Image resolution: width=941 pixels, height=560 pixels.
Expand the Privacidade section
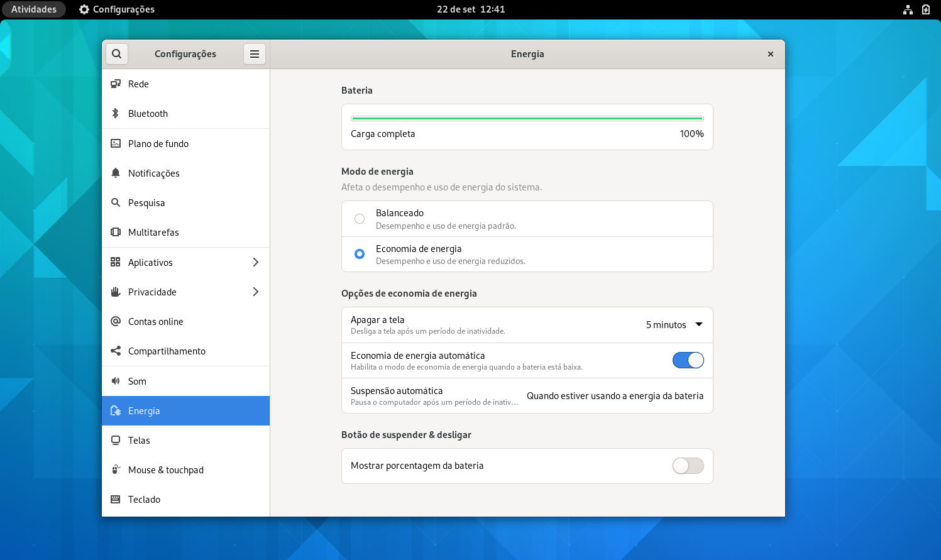point(256,292)
